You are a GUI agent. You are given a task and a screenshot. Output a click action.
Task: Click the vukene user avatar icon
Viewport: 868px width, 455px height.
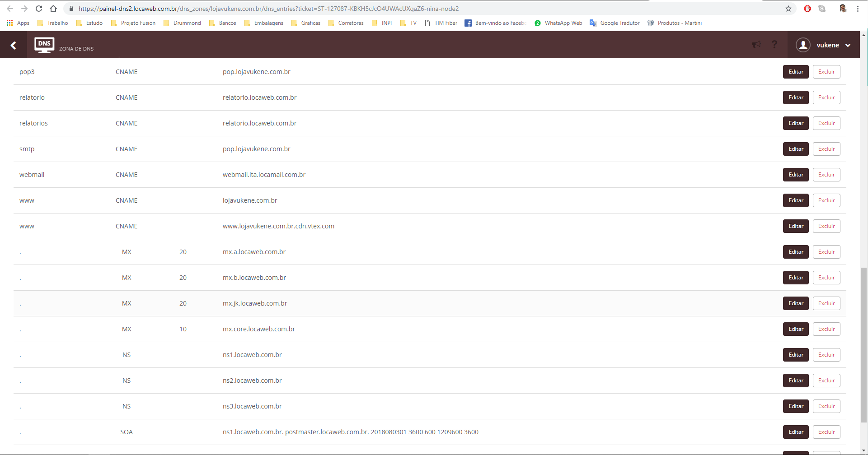(803, 45)
